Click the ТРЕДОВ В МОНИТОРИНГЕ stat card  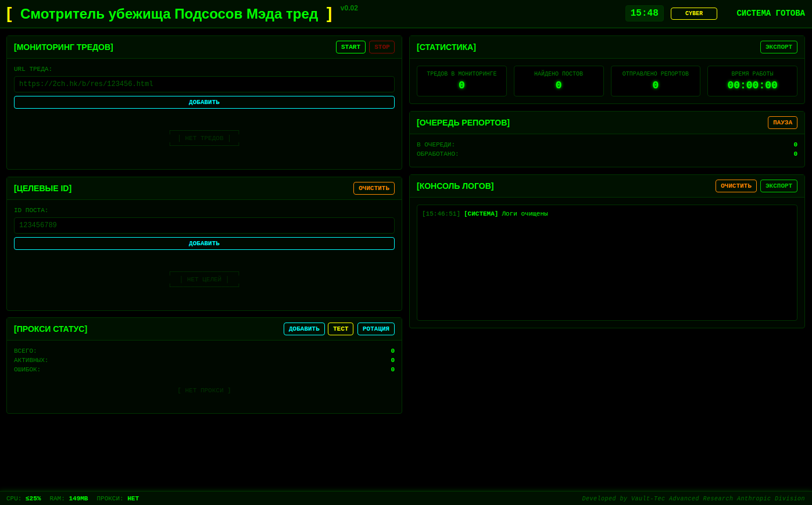pyautogui.click(x=462, y=81)
